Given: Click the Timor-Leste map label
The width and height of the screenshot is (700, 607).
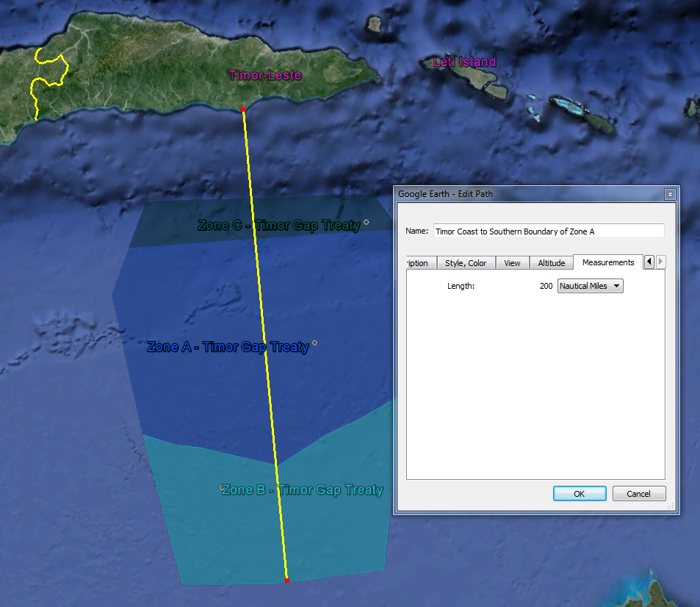Looking at the screenshot, I should coord(264,75).
